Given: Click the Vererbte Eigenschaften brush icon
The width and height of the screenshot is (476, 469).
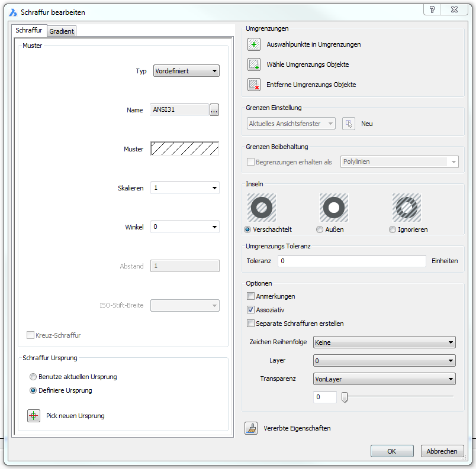Looking at the screenshot, I should [x=252, y=428].
